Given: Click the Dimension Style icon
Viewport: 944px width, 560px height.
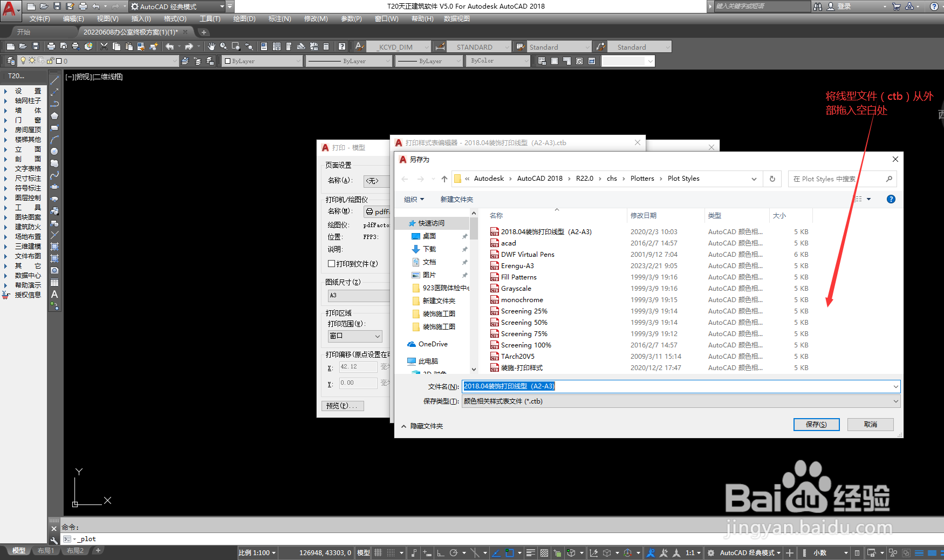Looking at the screenshot, I should point(440,47).
